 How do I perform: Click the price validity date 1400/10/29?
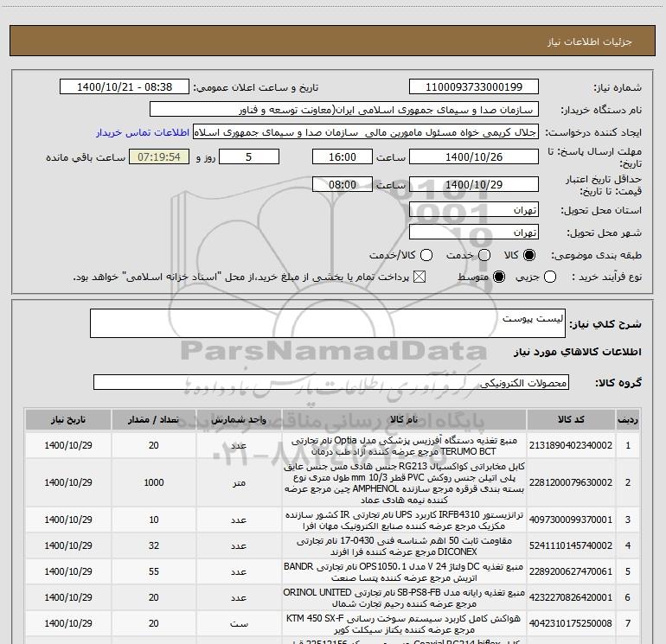coord(474,185)
